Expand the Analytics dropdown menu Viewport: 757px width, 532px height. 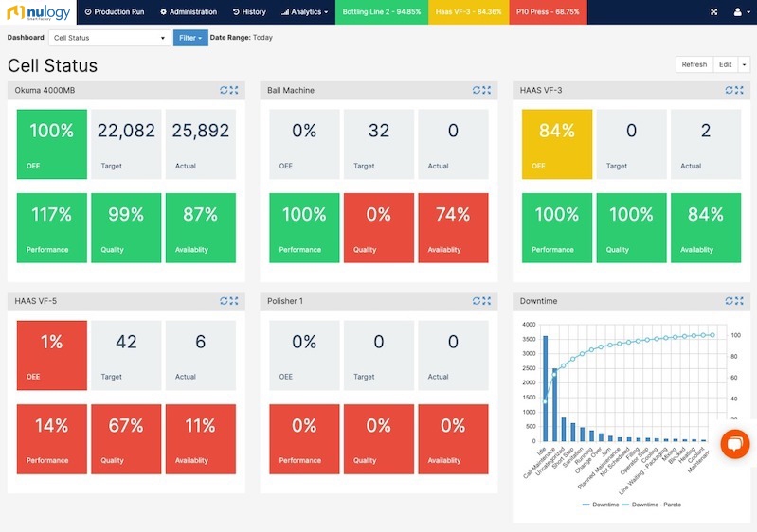[305, 12]
